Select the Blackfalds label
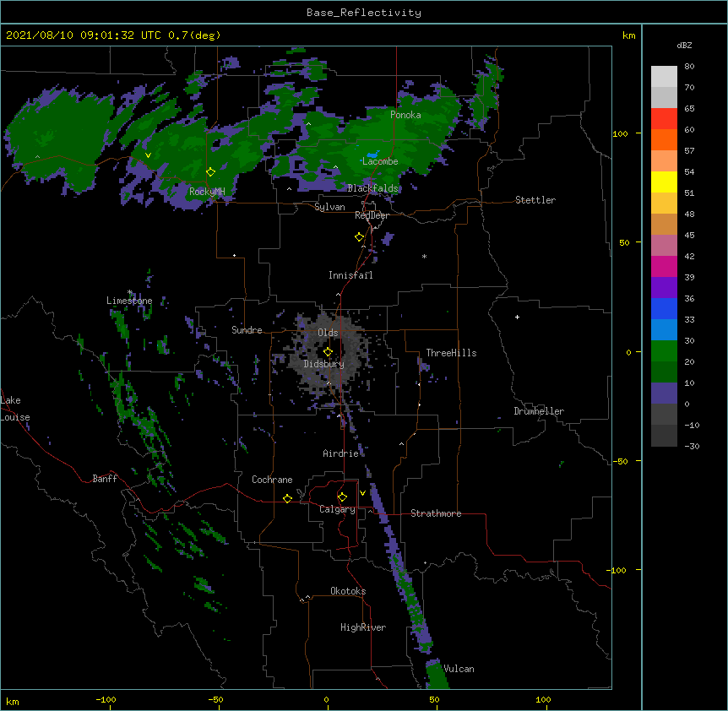 tap(372, 188)
